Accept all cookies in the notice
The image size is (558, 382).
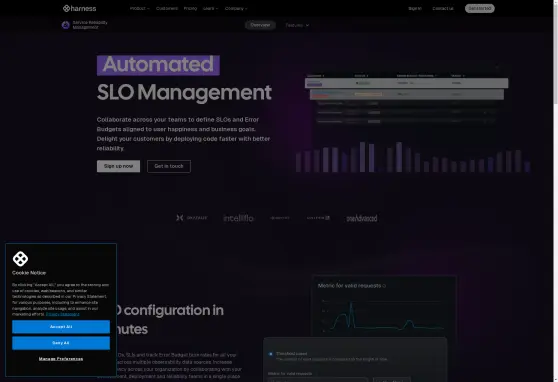[x=61, y=327]
